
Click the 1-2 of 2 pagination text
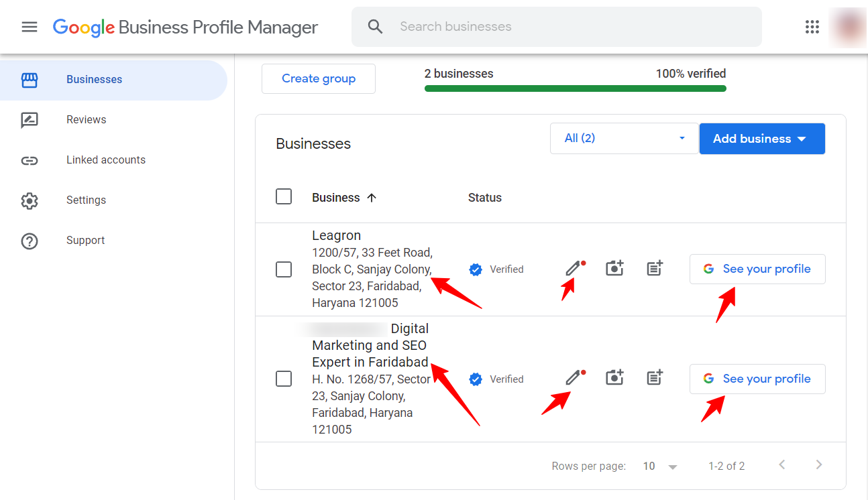pyautogui.click(x=726, y=466)
